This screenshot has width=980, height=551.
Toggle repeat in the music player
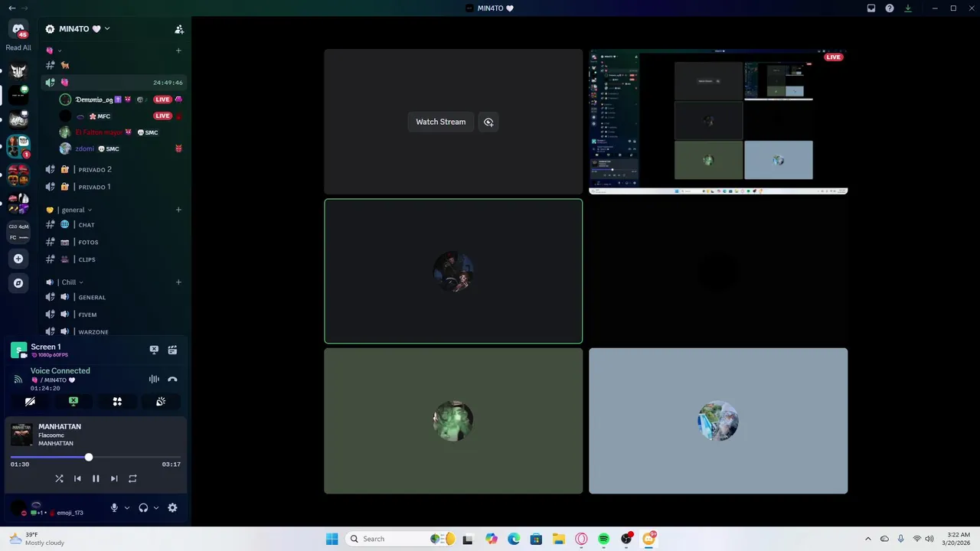(132, 478)
